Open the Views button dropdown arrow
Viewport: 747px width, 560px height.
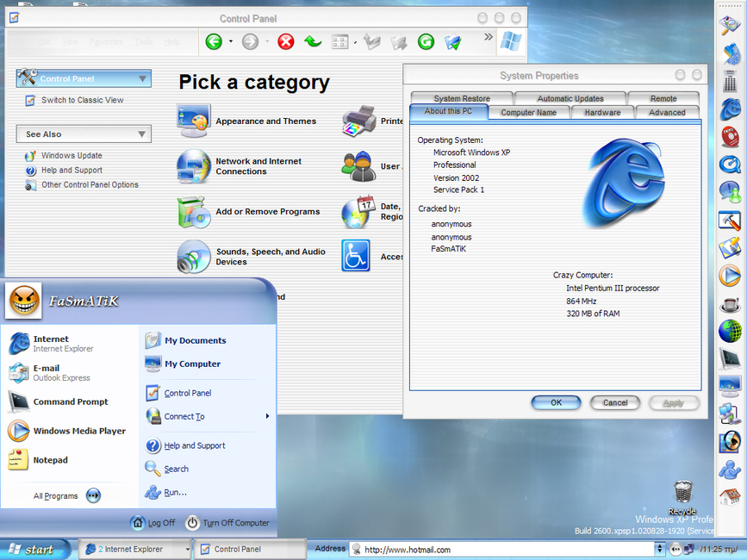pos(355,43)
